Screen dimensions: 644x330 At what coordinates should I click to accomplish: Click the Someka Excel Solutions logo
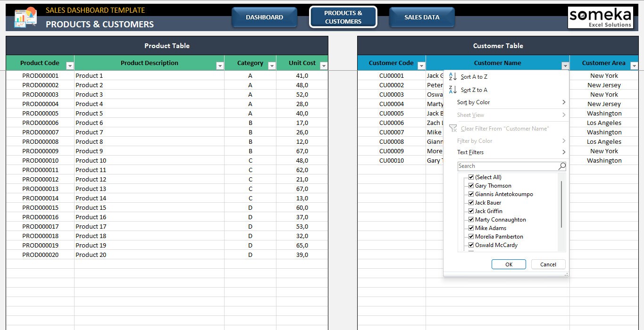[x=600, y=17]
